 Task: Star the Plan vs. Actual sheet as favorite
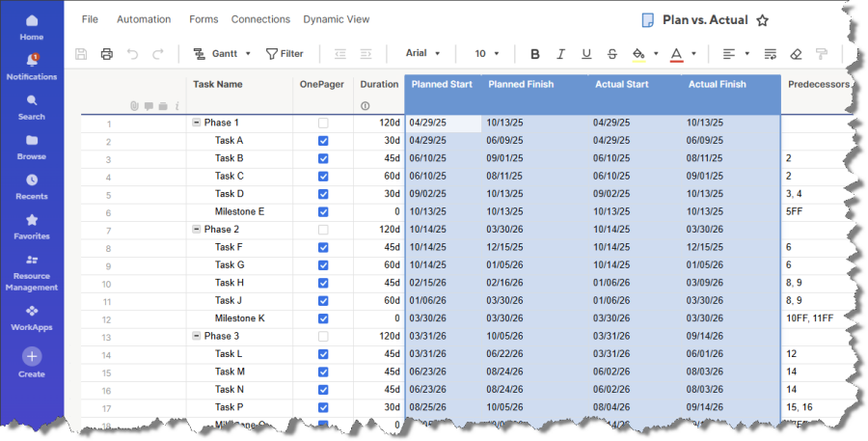coord(762,20)
